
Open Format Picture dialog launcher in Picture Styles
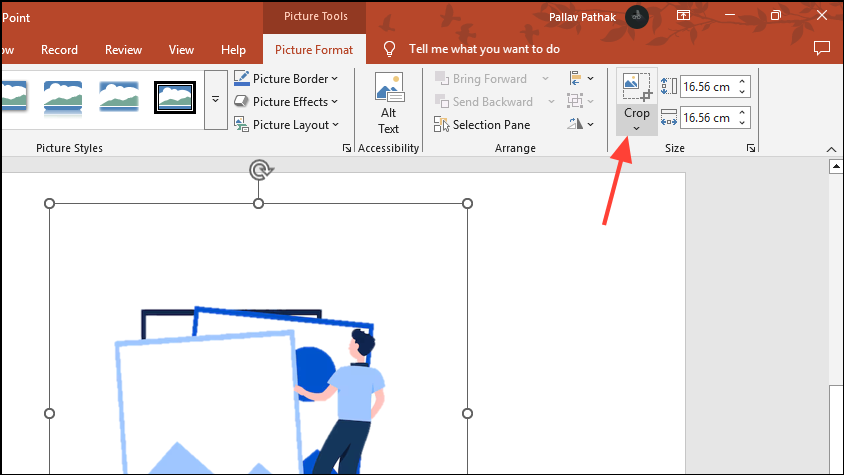347,148
